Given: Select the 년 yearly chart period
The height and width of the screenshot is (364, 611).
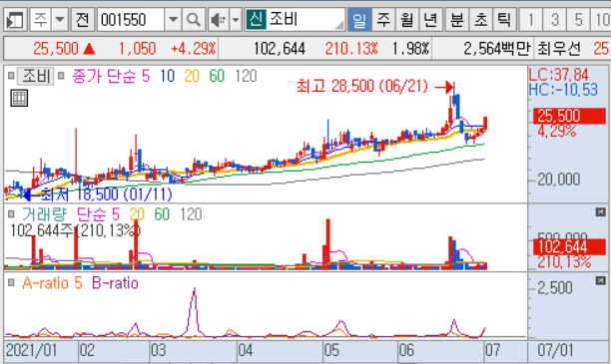Looking at the screenshot, I should pos(430,20).
